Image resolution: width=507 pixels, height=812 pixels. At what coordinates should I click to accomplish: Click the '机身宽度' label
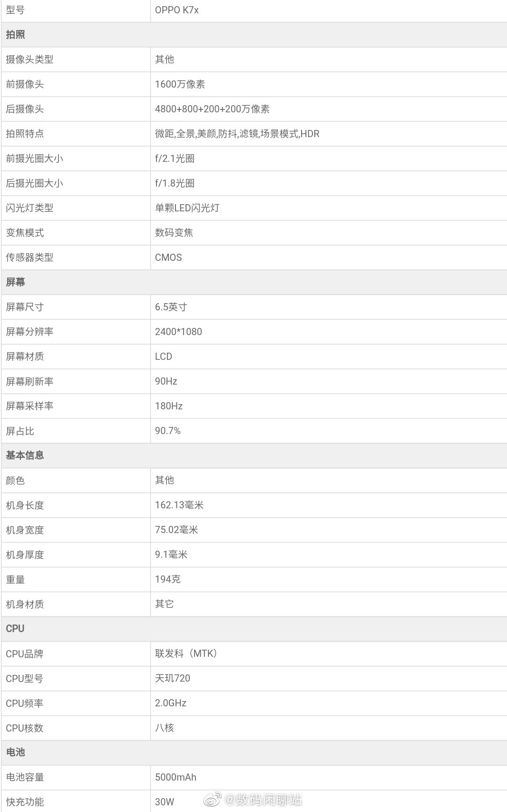(x=25, y=530)
